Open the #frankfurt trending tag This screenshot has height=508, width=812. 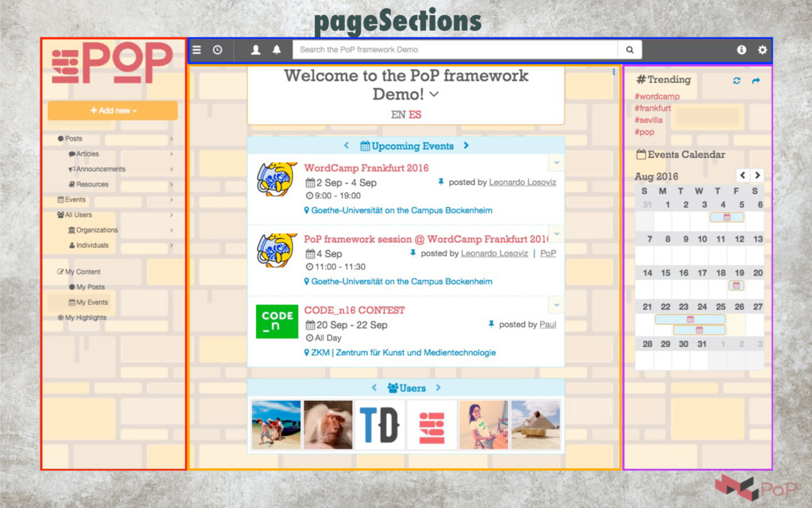[x=653, y=108]
